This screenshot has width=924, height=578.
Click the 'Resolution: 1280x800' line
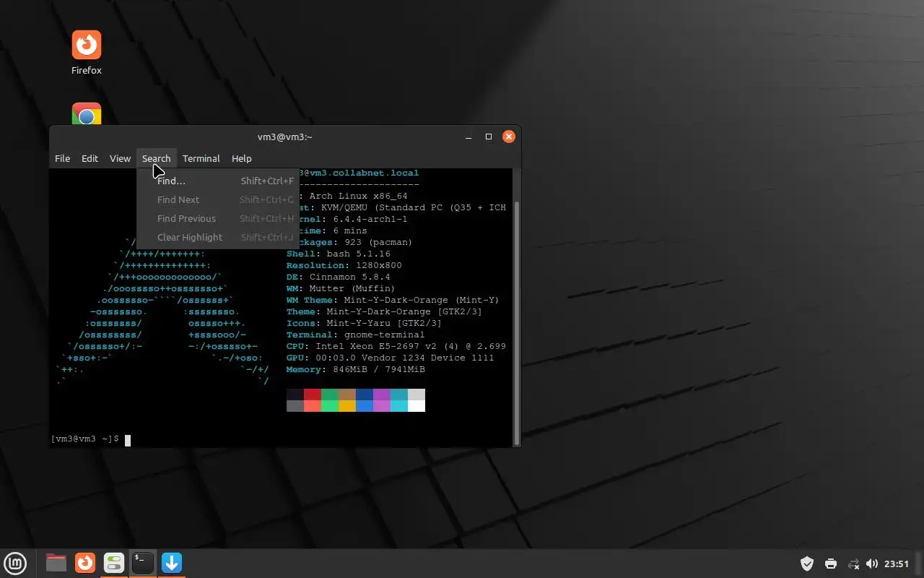(344, 266)
